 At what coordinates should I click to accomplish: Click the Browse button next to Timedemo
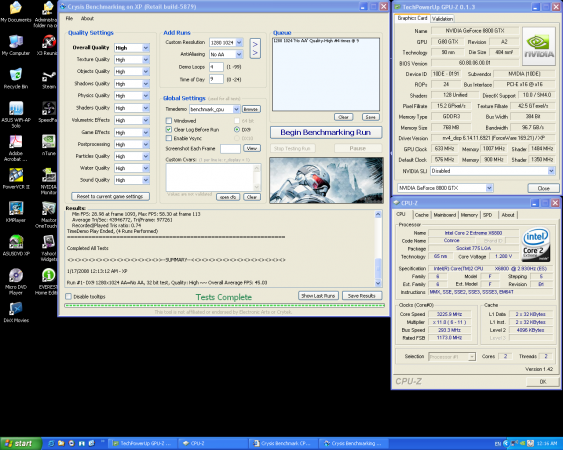coord(251,109)
